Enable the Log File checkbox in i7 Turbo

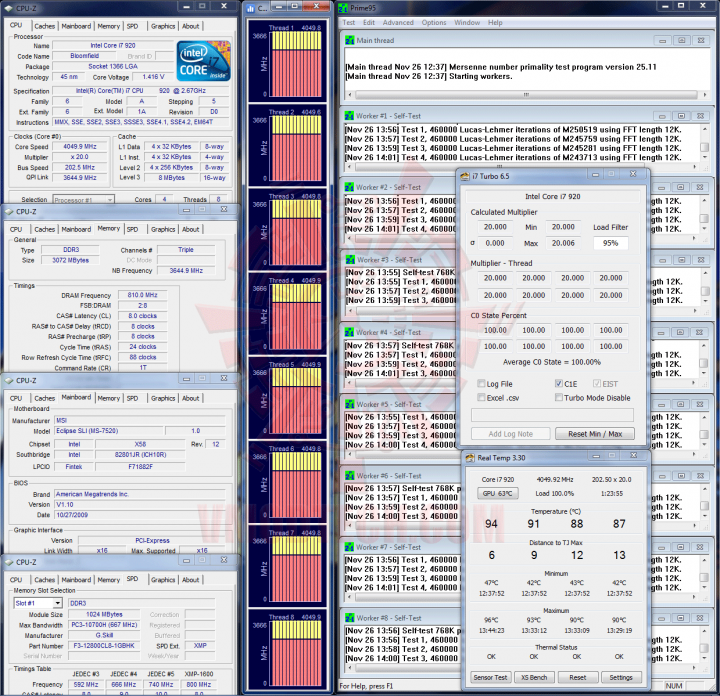(x=481, y=383)
